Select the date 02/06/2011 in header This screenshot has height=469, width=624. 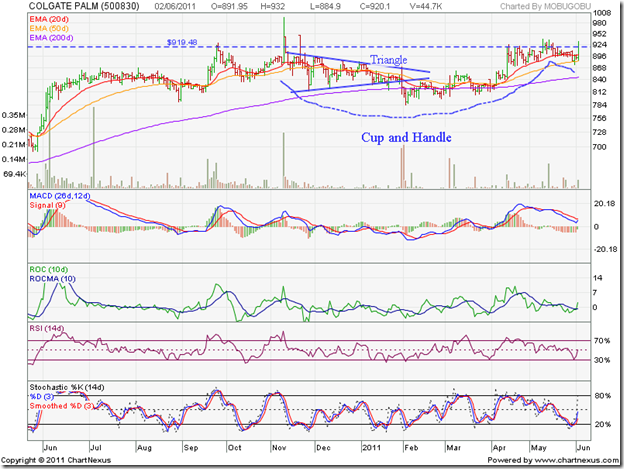tap(175, 6)
